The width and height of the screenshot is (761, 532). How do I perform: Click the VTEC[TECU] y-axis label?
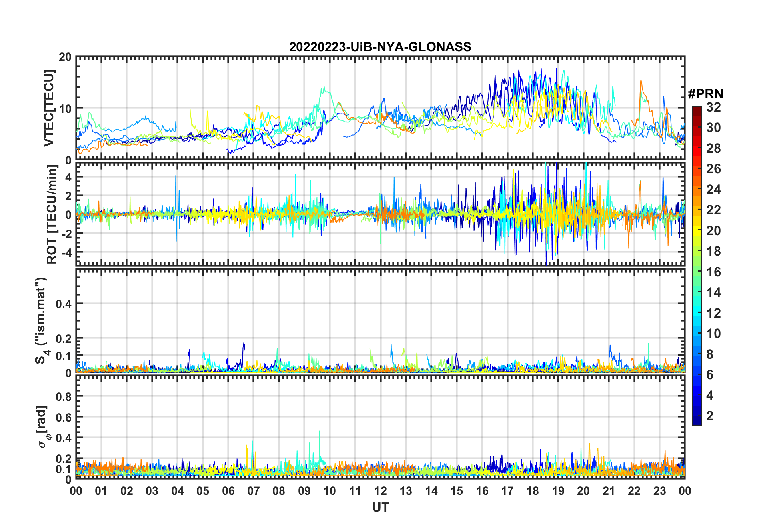coord(49,108)
